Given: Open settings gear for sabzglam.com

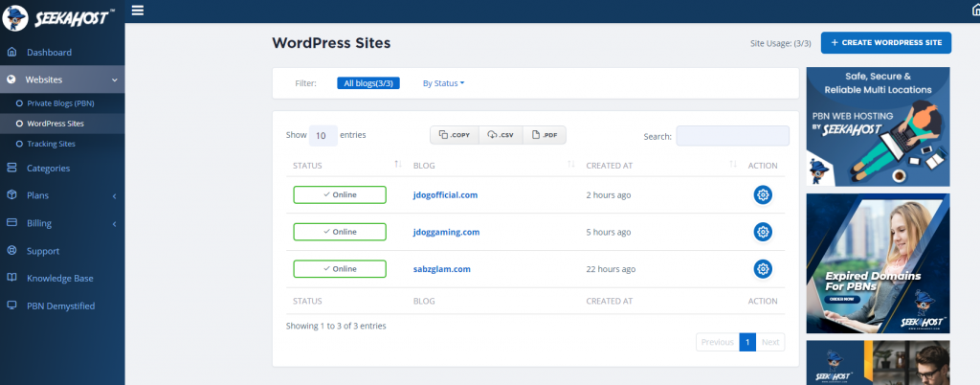Looking at the screenshot, I should [x=763, y=269].
